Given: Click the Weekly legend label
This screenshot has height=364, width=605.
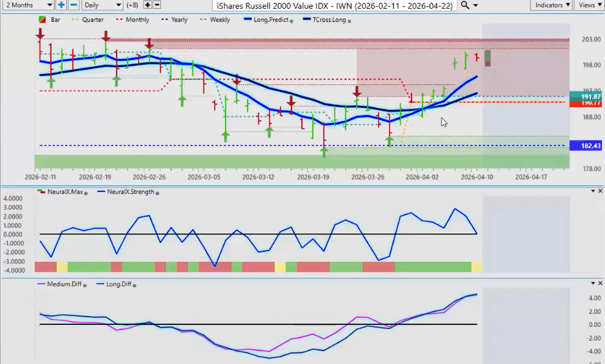Looking at the screenshot, I should coord(220,20).
